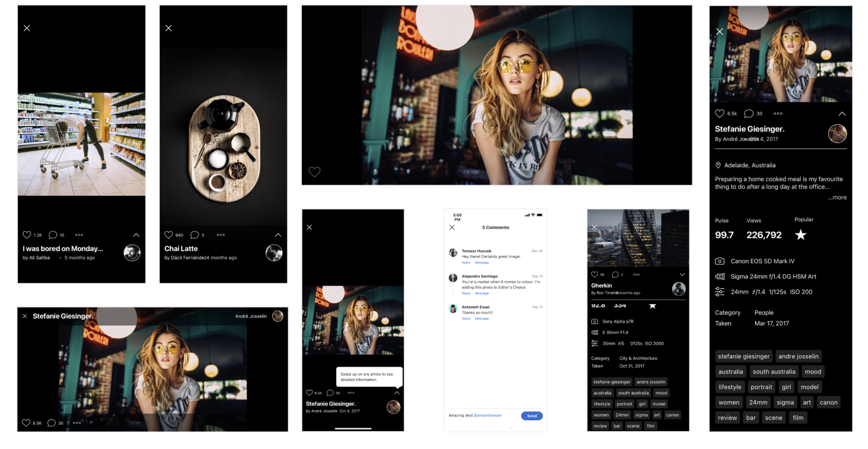Tap the Canon EOS 5D camera icon
Viewport: 868px width, 449px height.
pos(719,261)
